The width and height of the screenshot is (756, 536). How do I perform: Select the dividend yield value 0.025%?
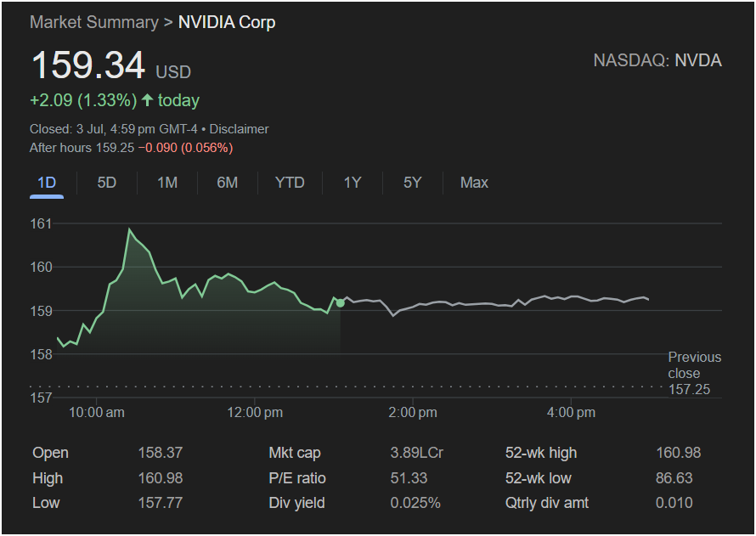415,503
